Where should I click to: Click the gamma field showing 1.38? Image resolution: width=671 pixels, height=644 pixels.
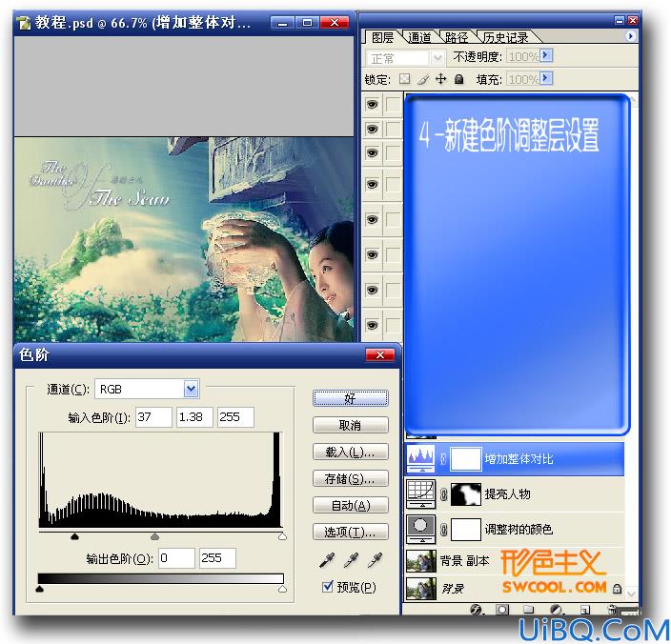pyautogui.click(x=194, y=417)
